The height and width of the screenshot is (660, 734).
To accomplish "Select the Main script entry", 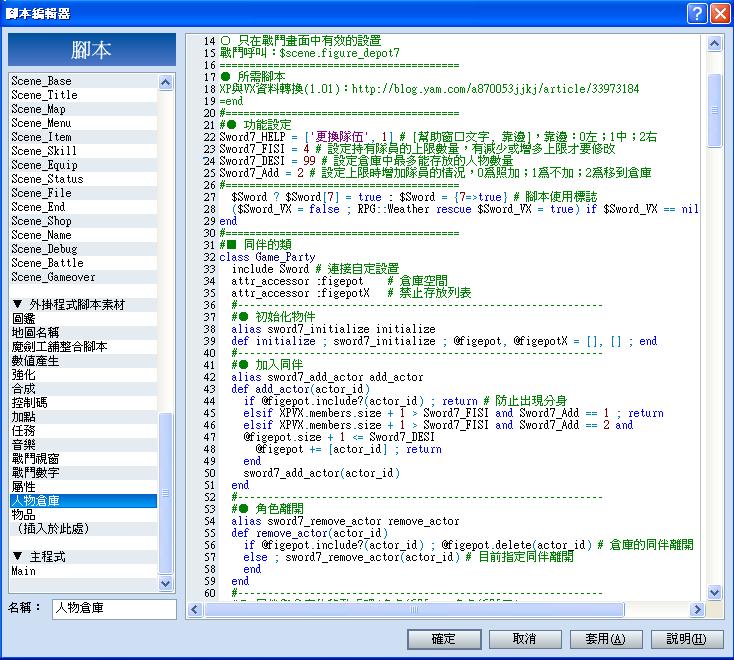I will (x=83, y=571).
